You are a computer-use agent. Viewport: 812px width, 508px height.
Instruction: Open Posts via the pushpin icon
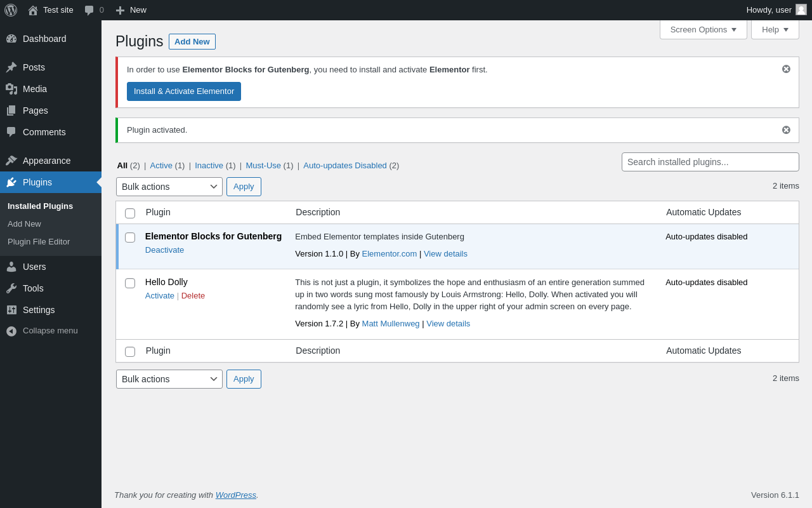point(11,67)
